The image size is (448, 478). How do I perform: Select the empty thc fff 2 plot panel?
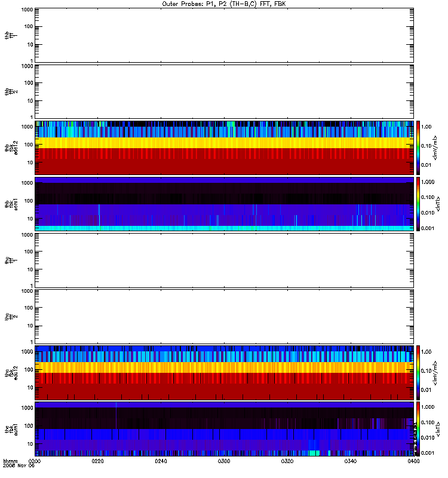tap(224, 317)
